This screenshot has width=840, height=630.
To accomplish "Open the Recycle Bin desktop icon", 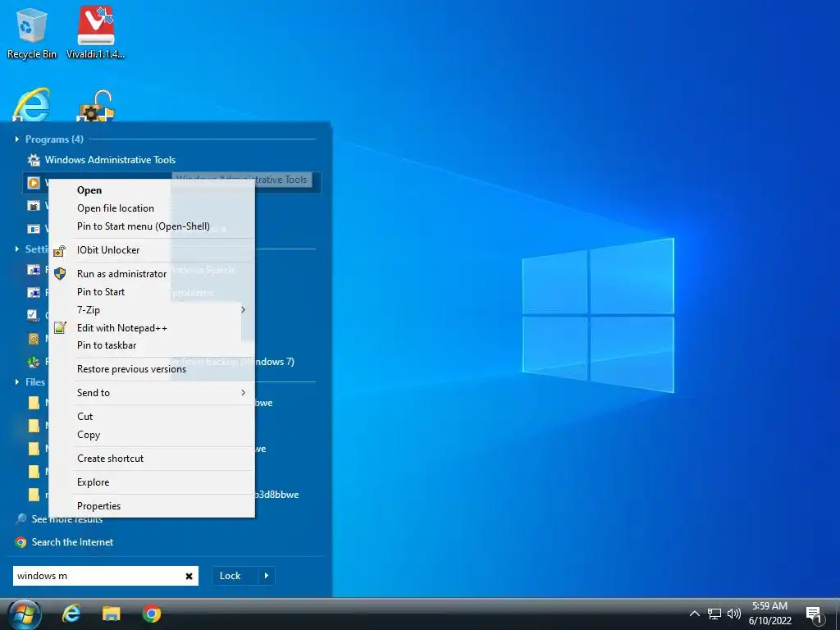I will [32, 33].
